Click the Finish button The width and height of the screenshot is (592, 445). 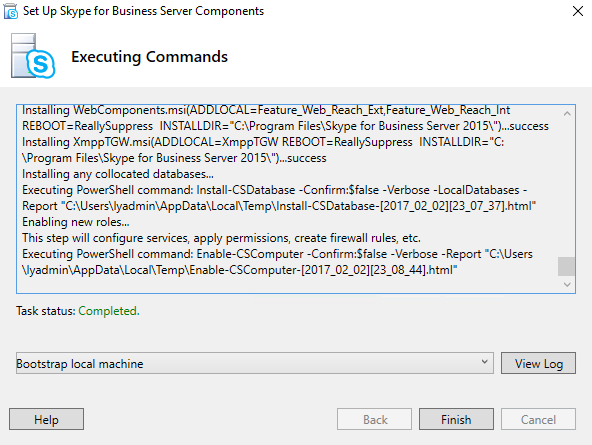click(456, 419)
